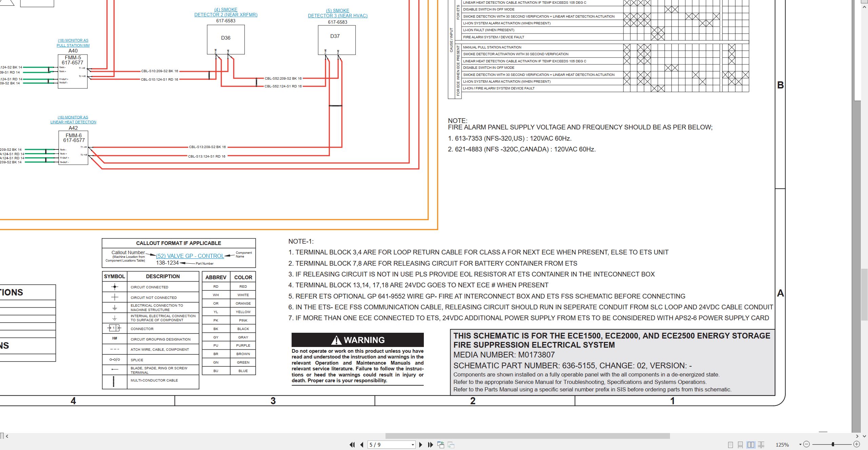868x450 pixels.
Task: Click the MULTI-CONDUCTOR CABLE symbol in the legend
Action: coord(114,381)
